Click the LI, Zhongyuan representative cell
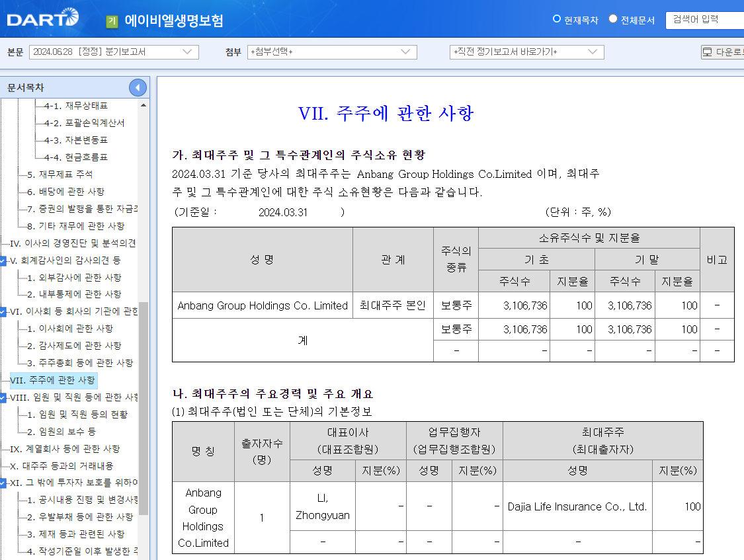 pos(323,506)
